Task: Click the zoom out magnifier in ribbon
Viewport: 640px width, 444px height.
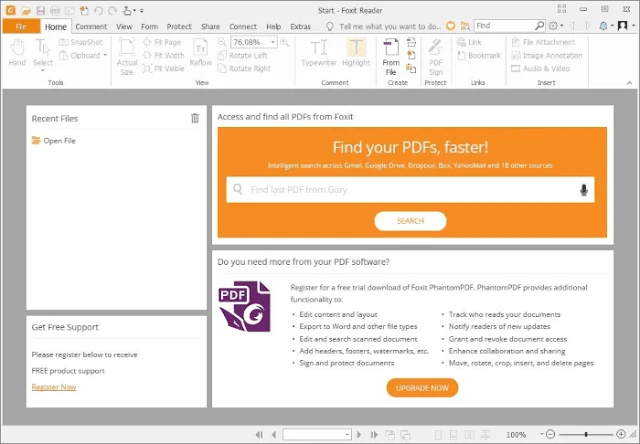Action: (x=222, y=42)
